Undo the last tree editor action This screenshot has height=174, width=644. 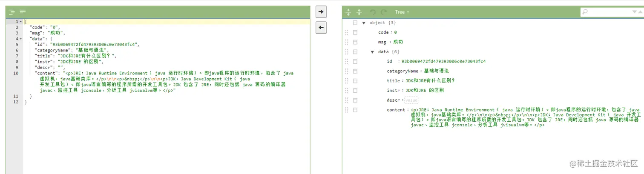click(373, 12)
